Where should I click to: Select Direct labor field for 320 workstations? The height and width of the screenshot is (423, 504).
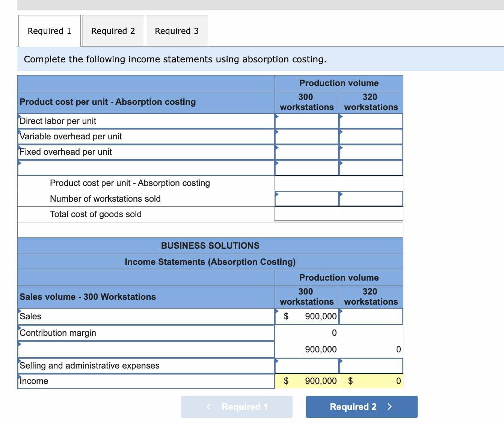(371, 121)
